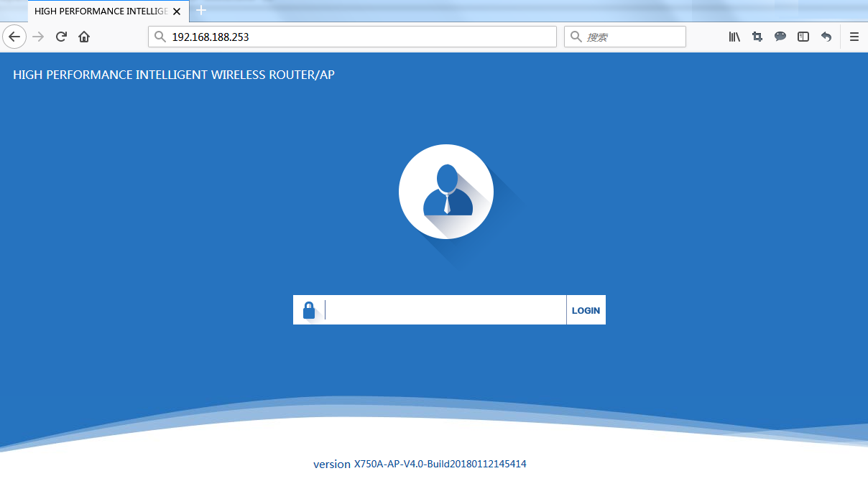Toggle the sidebar view icon

click(x=803, y=37)
